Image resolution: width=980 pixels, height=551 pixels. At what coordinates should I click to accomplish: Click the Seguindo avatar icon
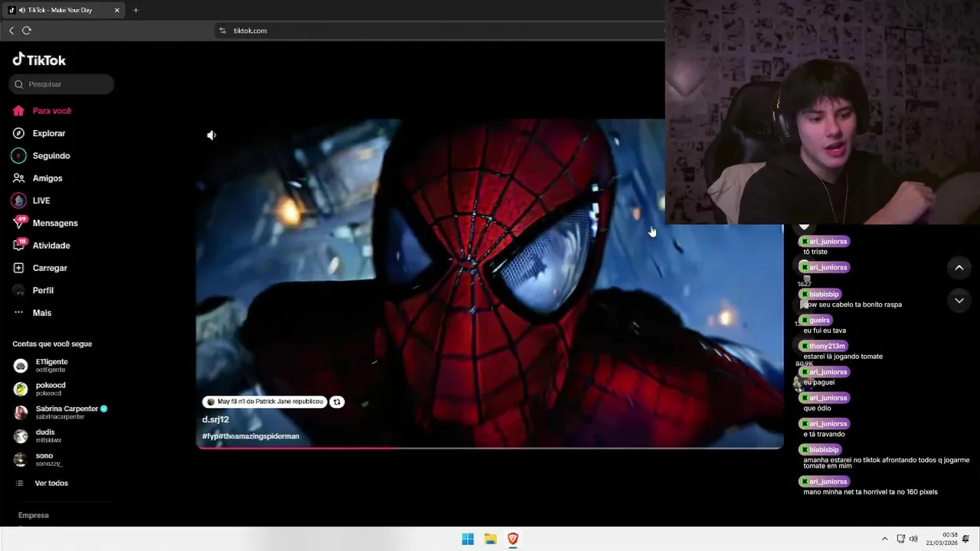click(x=18, y=155)
